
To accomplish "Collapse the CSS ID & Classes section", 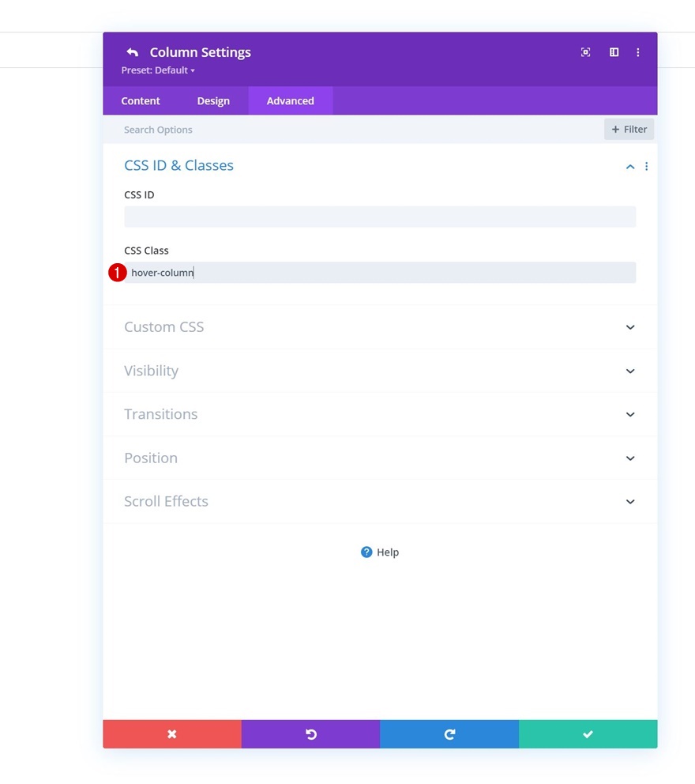I will click(630, 166).
